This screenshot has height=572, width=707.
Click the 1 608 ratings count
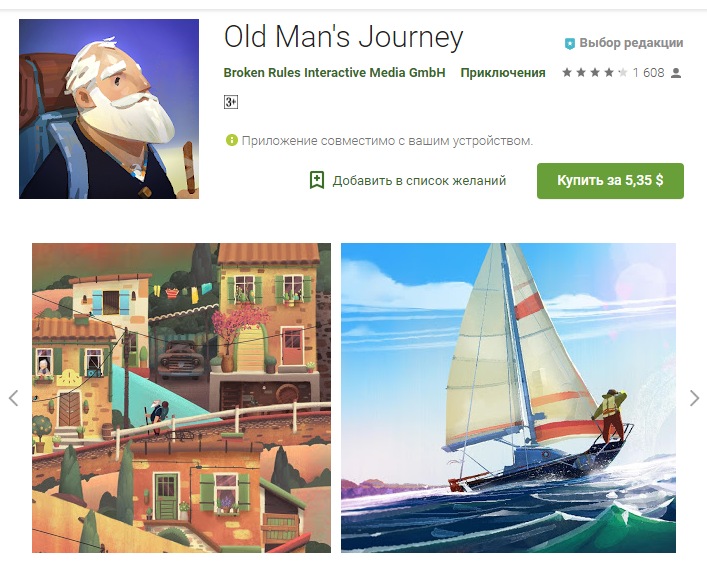tap(648, 73)
